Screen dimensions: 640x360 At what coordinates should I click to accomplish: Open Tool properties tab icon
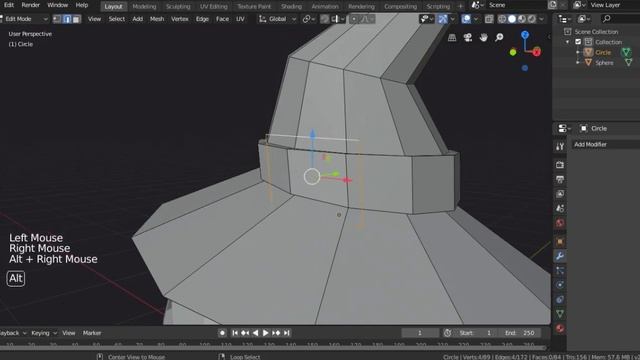[560, 147]
